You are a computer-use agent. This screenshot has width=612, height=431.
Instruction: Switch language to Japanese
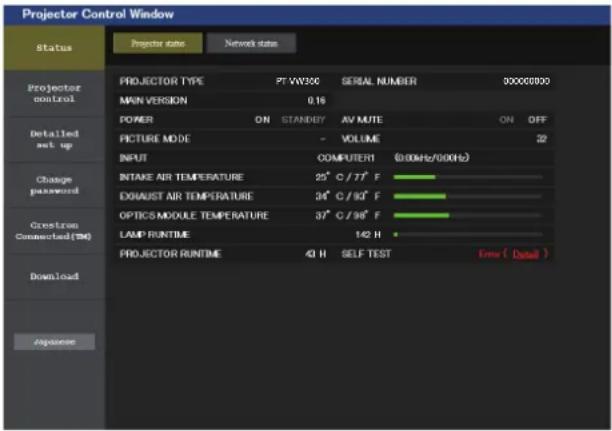[x=54, y=342]
